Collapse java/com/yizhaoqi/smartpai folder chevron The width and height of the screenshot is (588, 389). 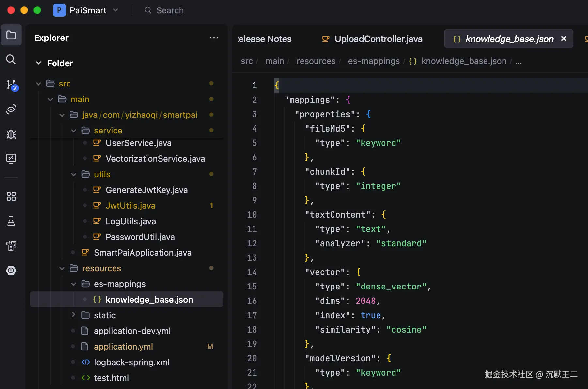[62, 115]
